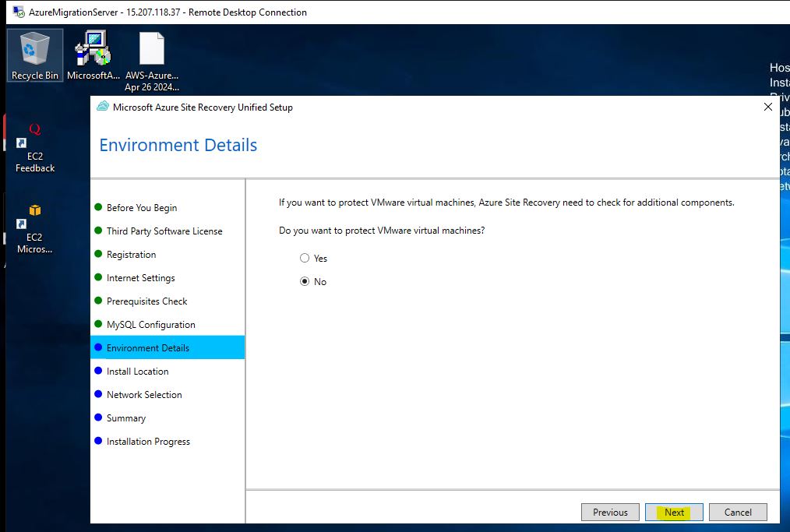Open the AWS-Azure file desktop icon
Screen dimensions: 790x532
(152, 51)
